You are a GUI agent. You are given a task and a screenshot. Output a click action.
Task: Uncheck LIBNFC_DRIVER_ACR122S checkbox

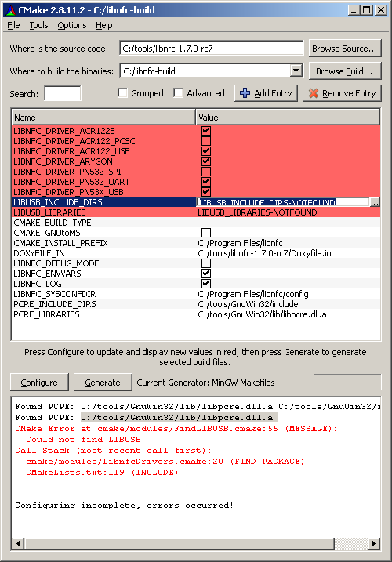pyautogui.click(x=206, y=131)
